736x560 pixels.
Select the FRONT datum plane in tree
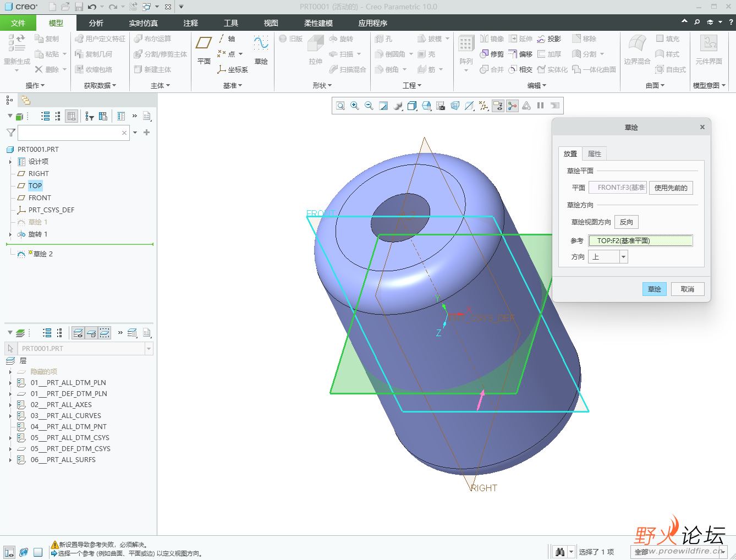pos(40,198)
